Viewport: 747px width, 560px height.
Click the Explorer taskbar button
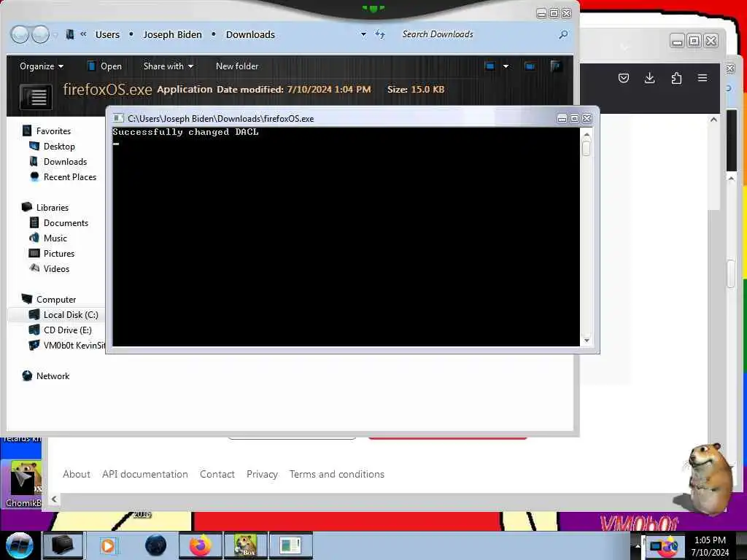click(x=63, y=545)
